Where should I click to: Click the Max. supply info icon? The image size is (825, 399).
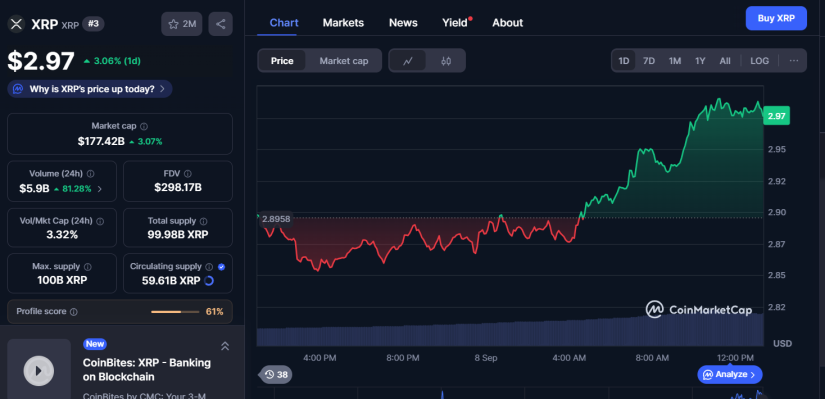[x=88, y=267]
